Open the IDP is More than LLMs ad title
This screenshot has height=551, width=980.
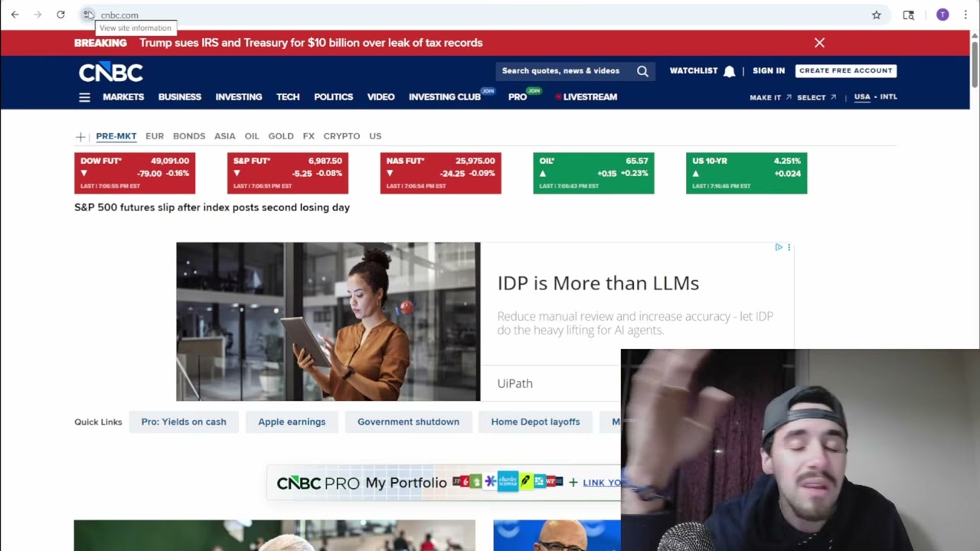[598, 283]
